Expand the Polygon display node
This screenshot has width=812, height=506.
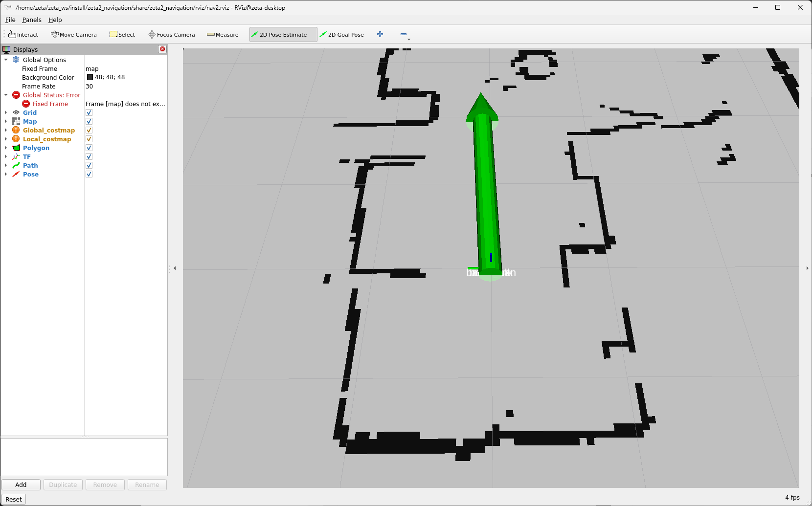pyautogui.click(x=6, y=148)
